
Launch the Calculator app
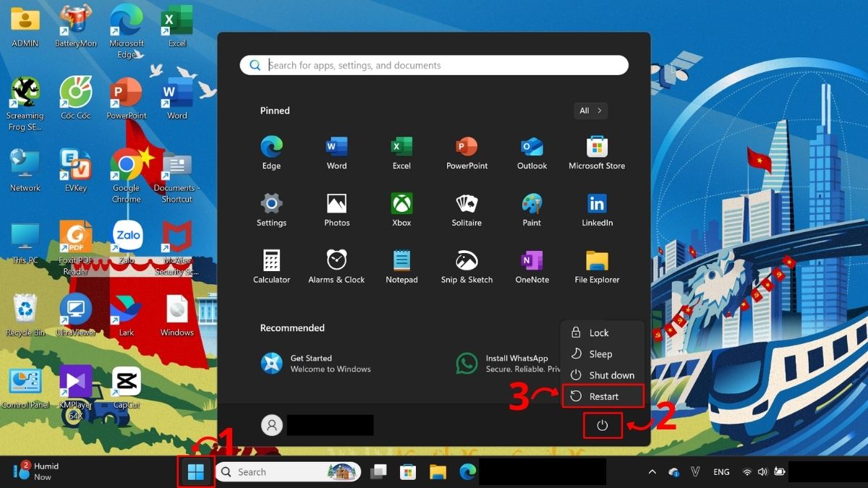pos(271,262)
